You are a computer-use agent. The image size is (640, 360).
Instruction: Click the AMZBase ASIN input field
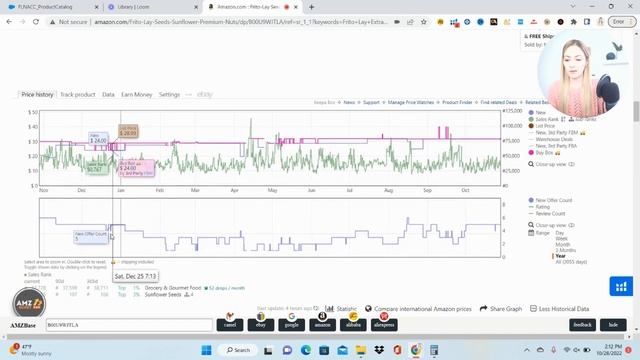(129, 325)
